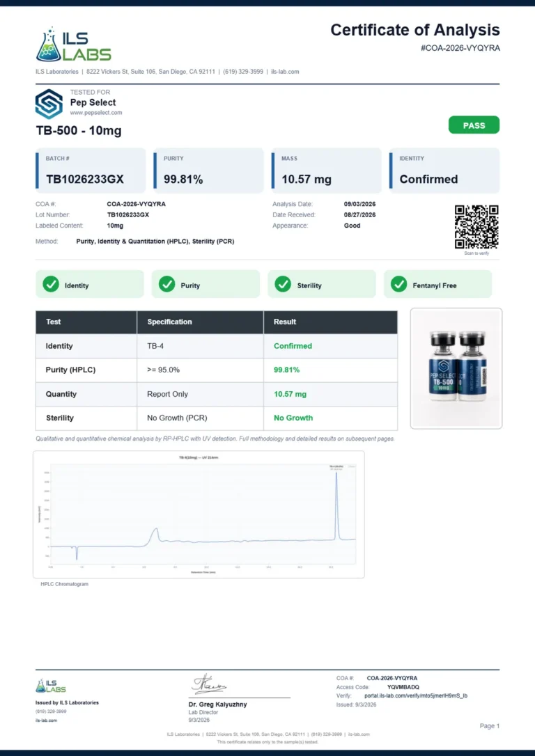
Task: Click the lab director signature
Action: 210,684
